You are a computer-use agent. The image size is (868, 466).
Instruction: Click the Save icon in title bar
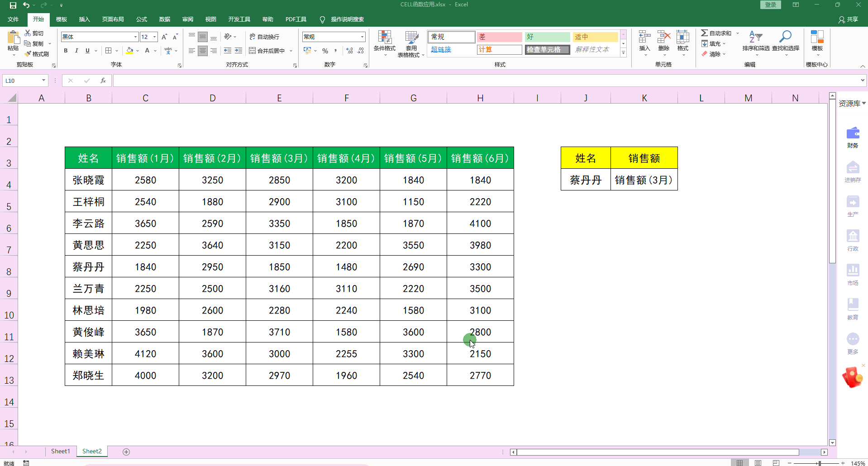(13, 5)
